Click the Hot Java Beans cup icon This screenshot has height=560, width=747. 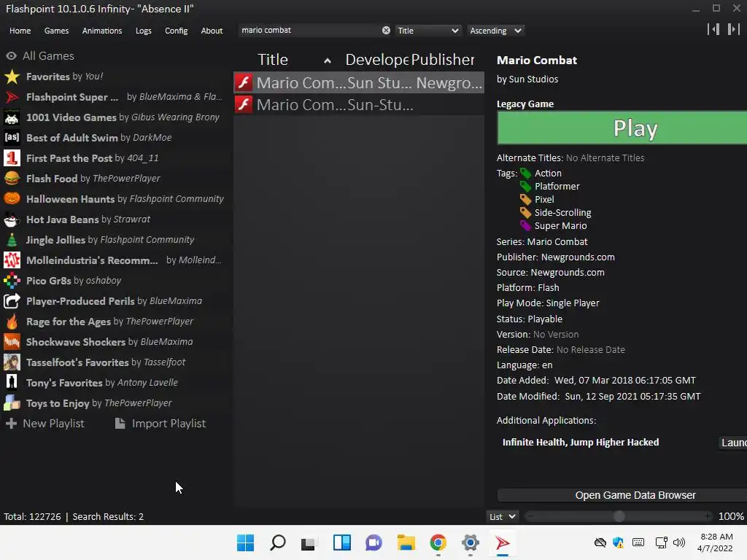point(12,219)
